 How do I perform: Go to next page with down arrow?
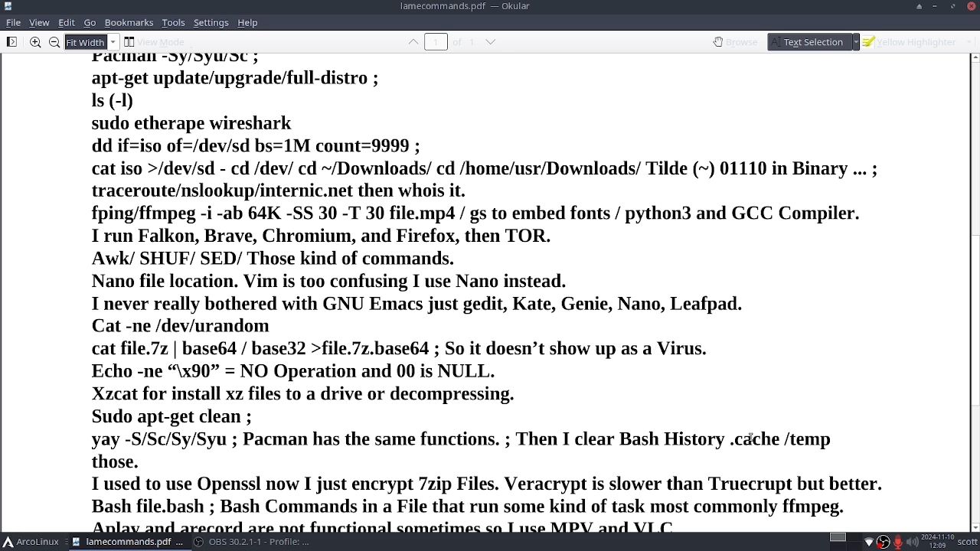[491, 42]
